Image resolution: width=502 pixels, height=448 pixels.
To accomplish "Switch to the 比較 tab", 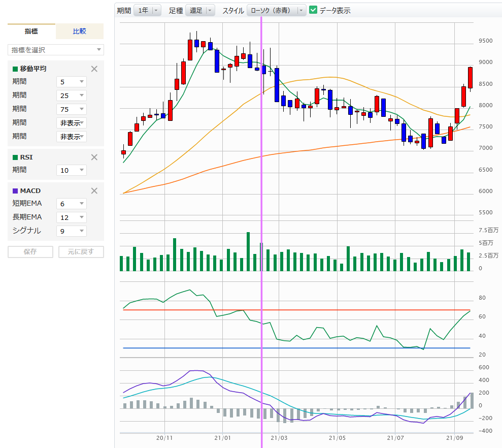I will (x=80, y=31).
